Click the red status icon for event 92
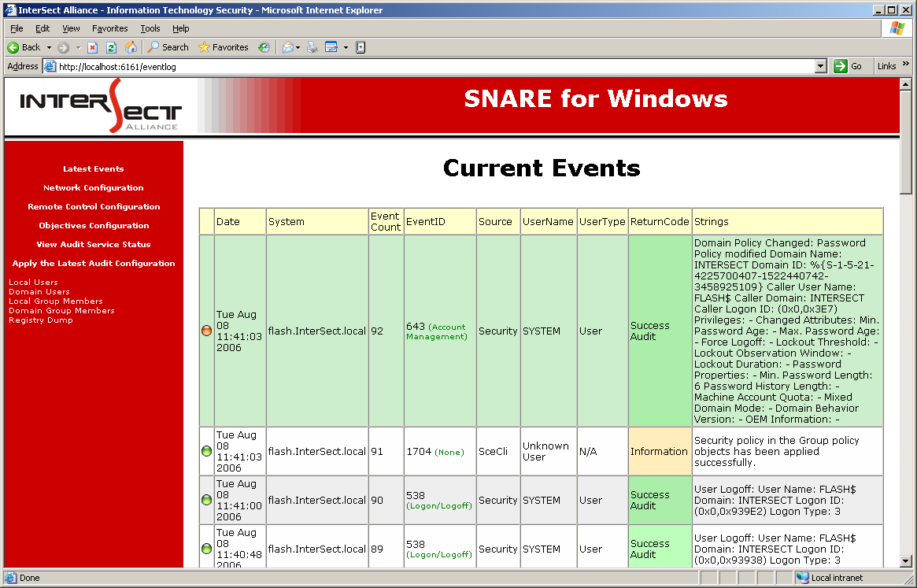The image size is (917, 588). click(206, 331)
